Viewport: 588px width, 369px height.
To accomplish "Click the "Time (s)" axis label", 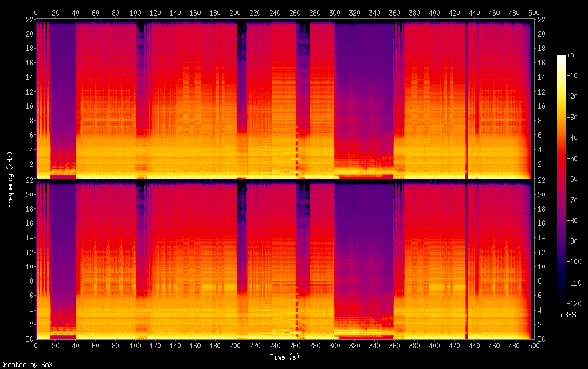I will [x=285, y=357].
